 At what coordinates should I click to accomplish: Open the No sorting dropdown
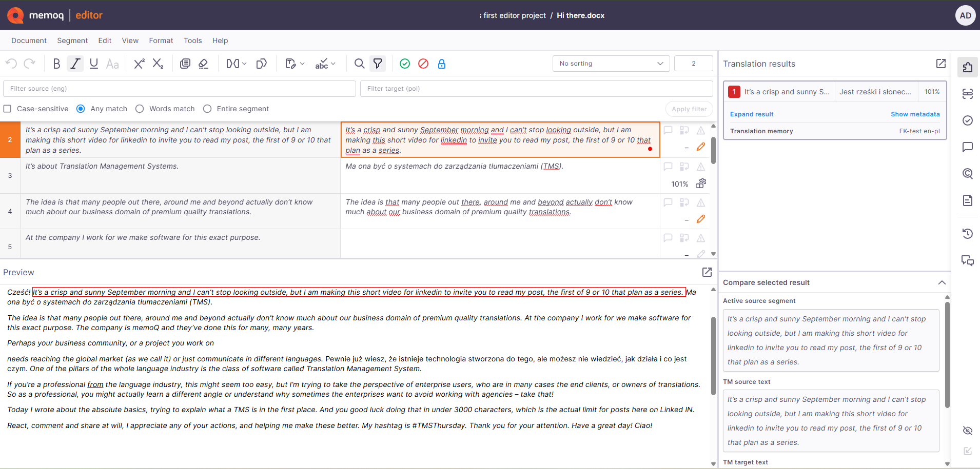(611, 64)
